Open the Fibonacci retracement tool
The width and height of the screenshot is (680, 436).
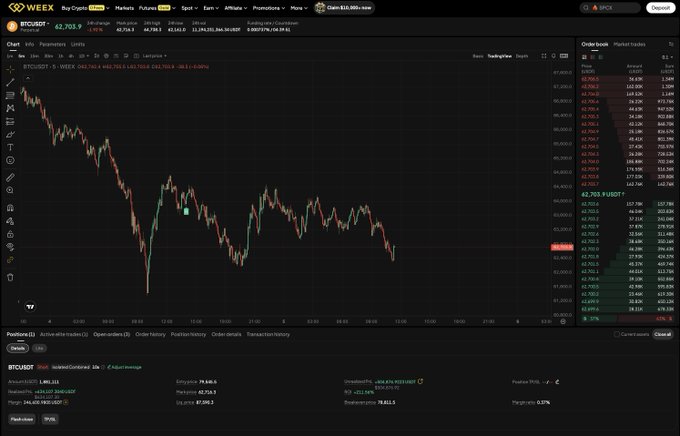(10, 95)
